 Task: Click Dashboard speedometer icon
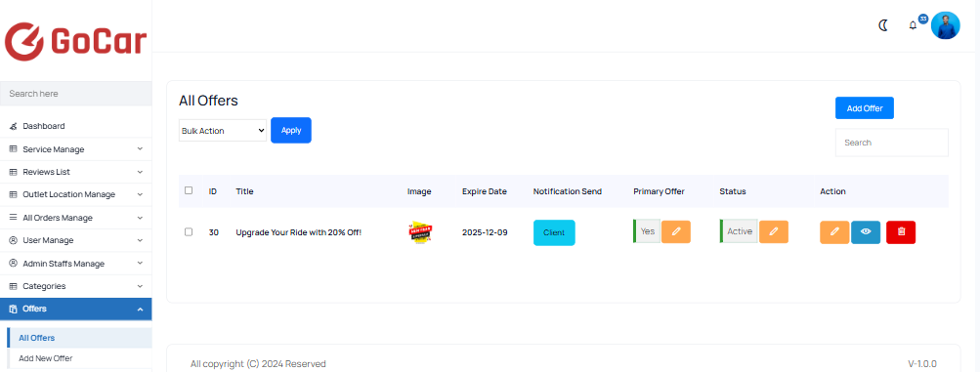pyautogui.click(x=13, y=126)
